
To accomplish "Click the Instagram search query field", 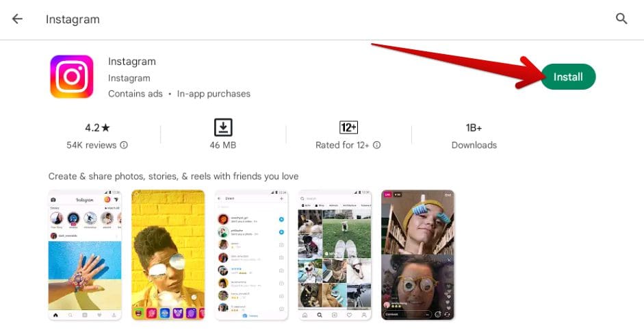I will [x=73, y=19].
